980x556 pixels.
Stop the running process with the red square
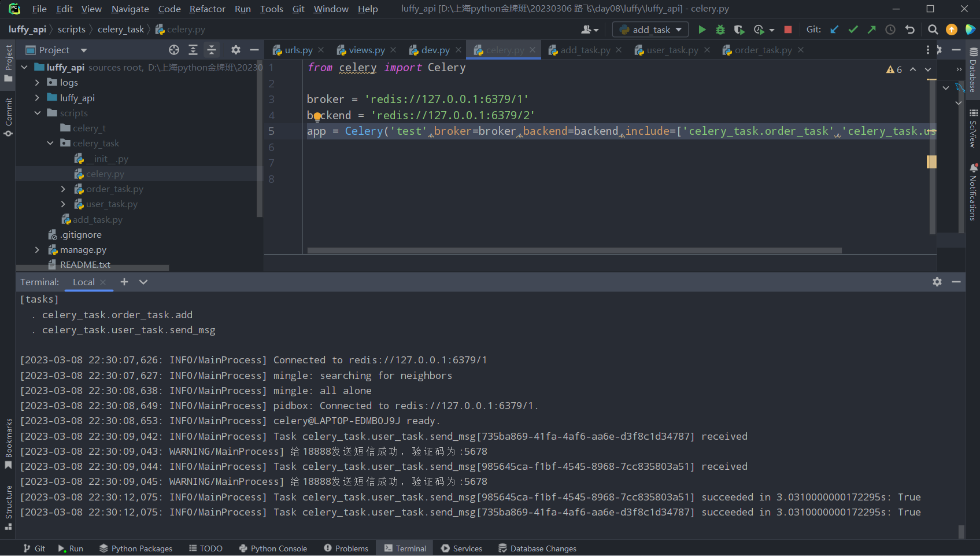click(x=787, y=30)
